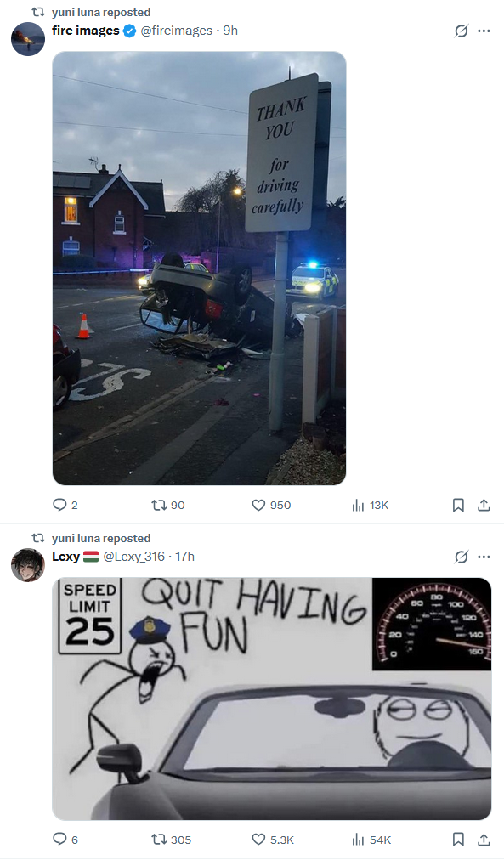The image size is (504, 860).
Task: Share the fire images post
Action: point(484,505)
